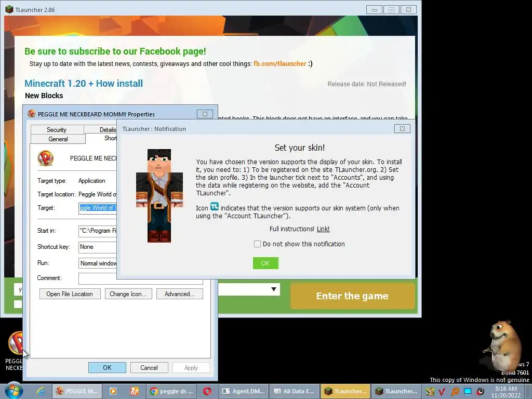The width and height of the screenshot is (532, 399).
Task: Click OK in the Set your skin notification
Action: (265, 263)
